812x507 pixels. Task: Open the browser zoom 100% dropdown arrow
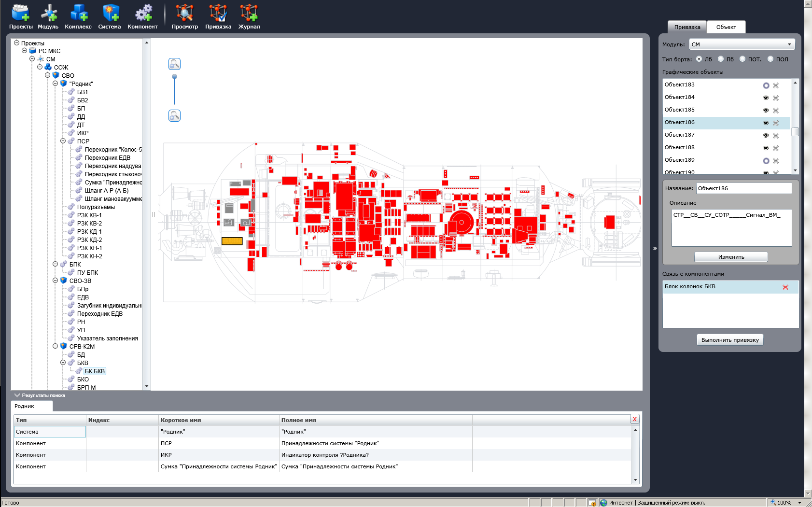(799, 503)
